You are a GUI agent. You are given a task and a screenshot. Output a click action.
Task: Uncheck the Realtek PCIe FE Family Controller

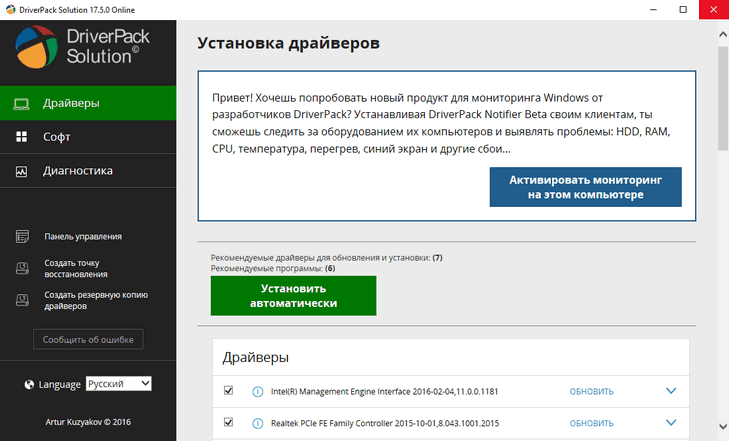(x=229, y=423)
